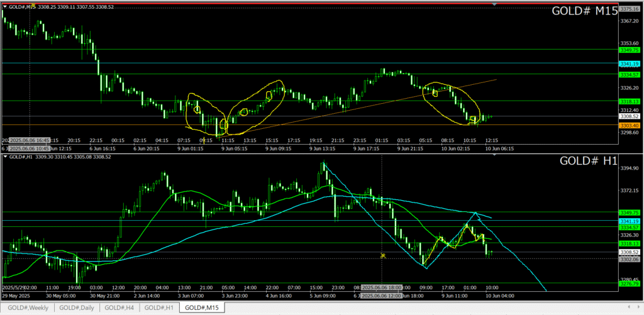Click the large GOLD# H1 chart title

point(589,162)
